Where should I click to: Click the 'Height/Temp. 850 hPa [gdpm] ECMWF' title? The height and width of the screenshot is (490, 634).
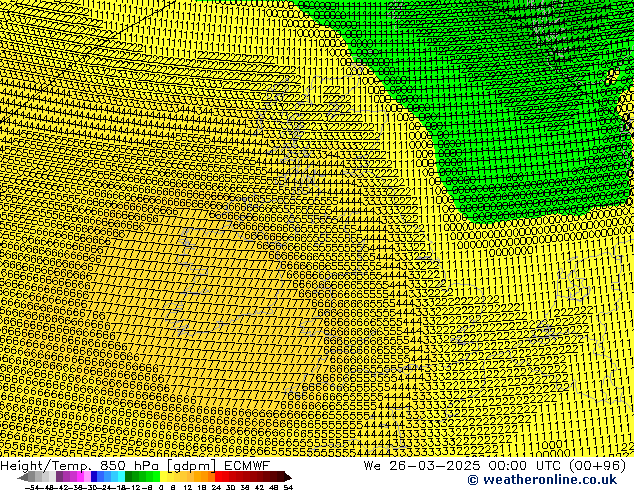[135, 465]
